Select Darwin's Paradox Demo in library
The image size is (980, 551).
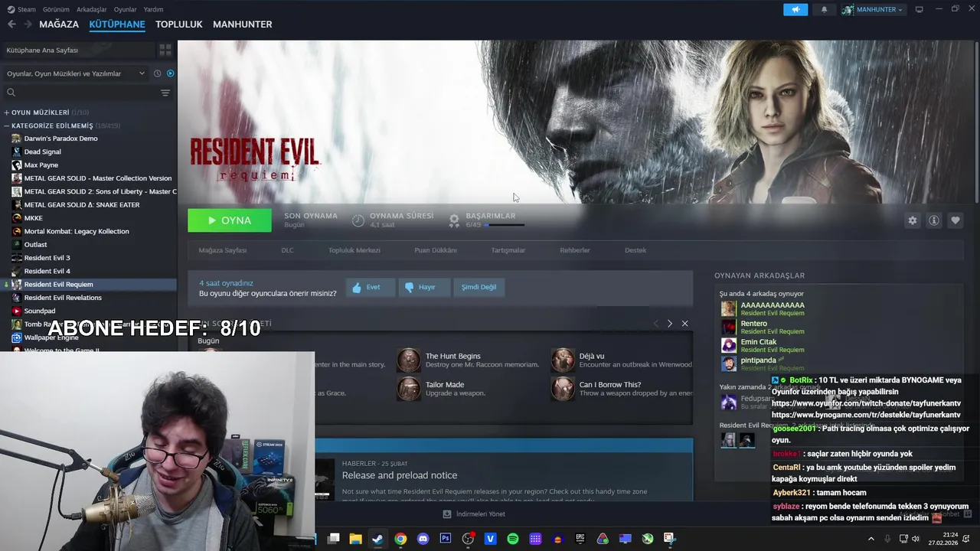60,139
